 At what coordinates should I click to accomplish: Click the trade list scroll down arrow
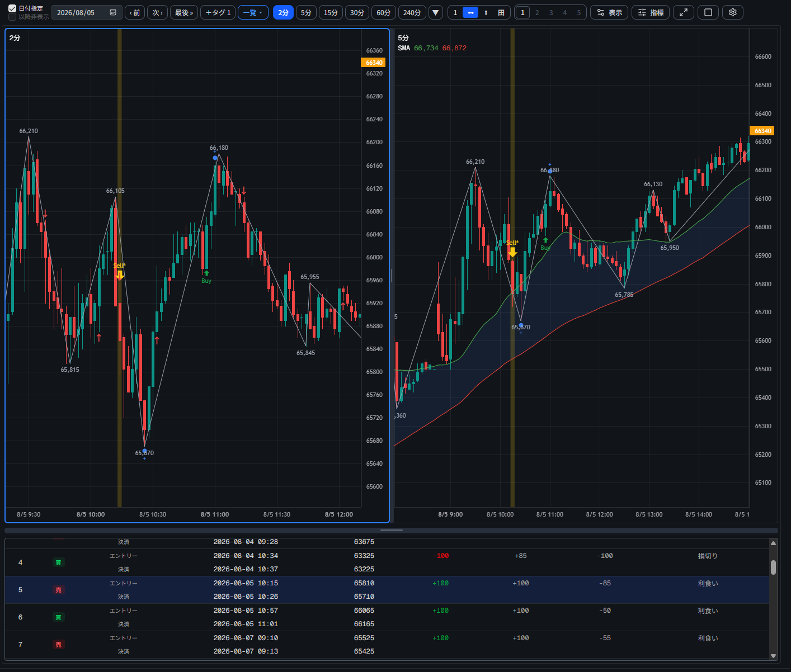click(x=773, y=656)
